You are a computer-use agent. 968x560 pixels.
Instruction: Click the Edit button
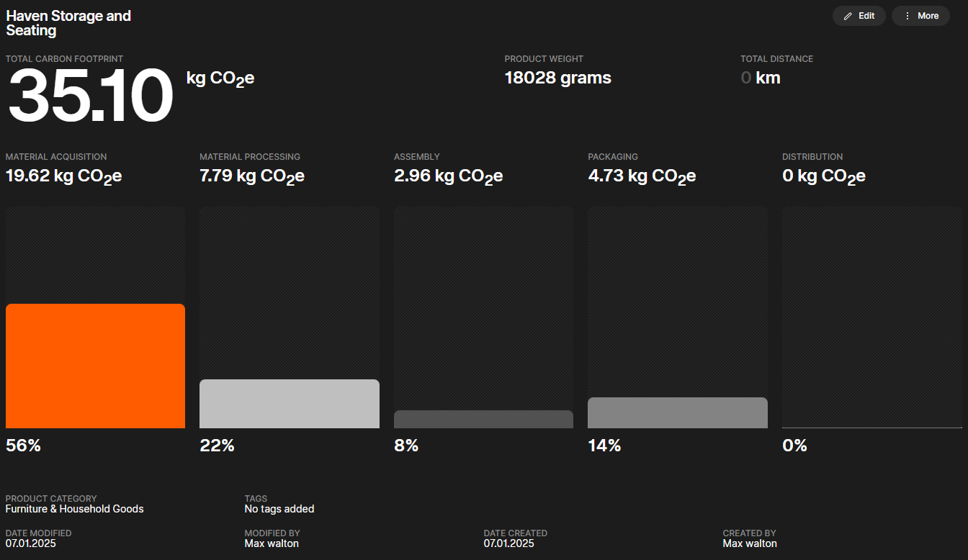859,16
